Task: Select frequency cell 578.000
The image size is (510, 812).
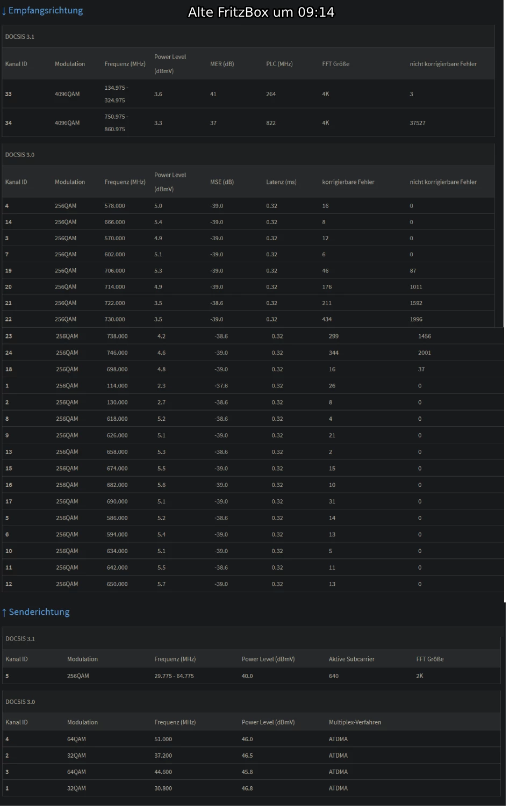Action: pos(114,206)
